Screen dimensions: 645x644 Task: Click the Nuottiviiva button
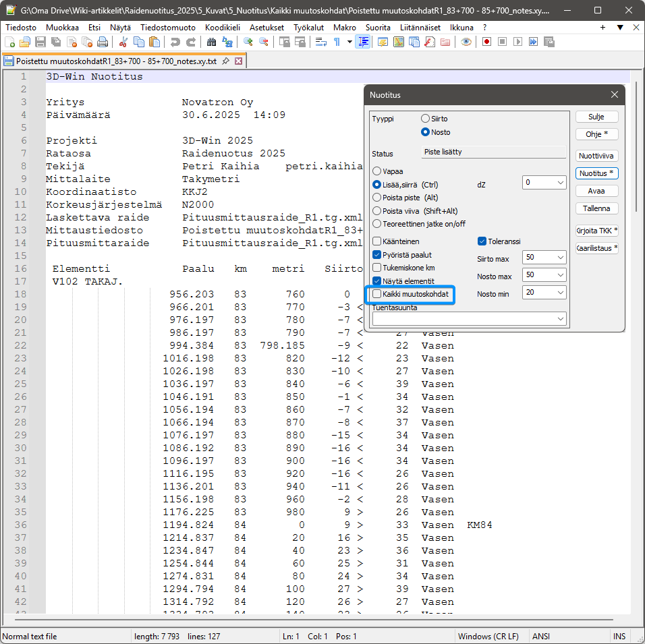pyautogui.click(x=596, y=156)
